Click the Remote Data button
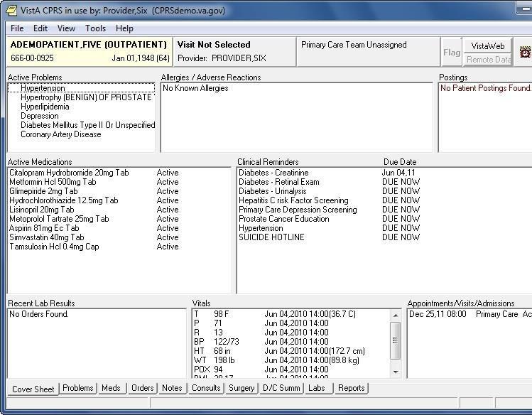Screen dimensions: 532x415 487,60
